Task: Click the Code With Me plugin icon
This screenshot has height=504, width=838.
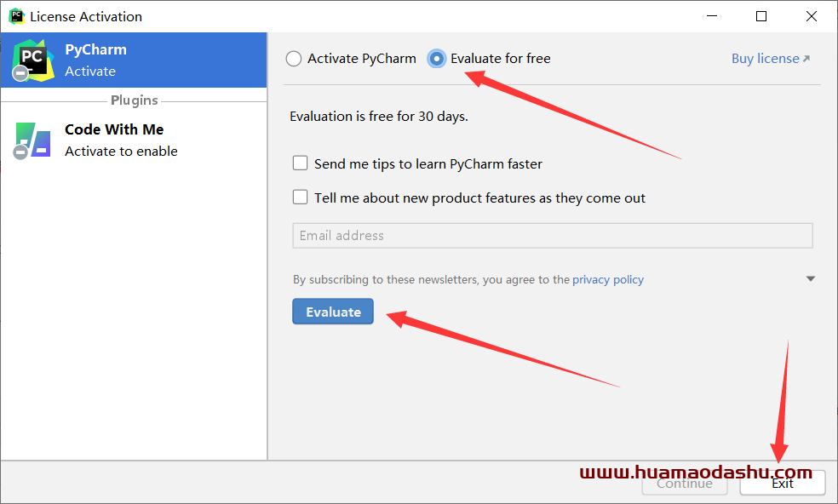Action: 32,140
